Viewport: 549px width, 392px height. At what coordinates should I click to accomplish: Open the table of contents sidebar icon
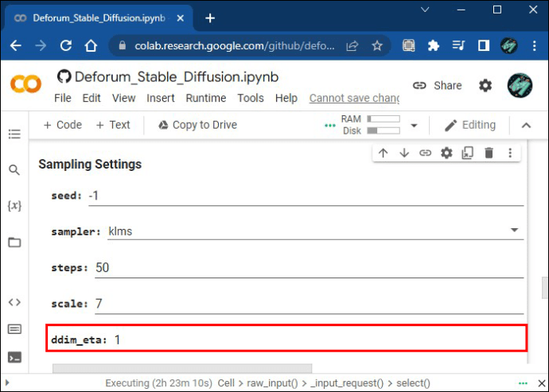pyautogui.click(x=14, y=134)
